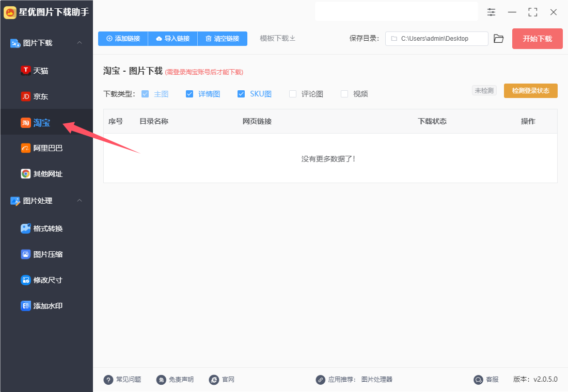This screenshot has width=568, height=392.
Task: Click the 添加链接 button
Action: click(x=123, y=39)
